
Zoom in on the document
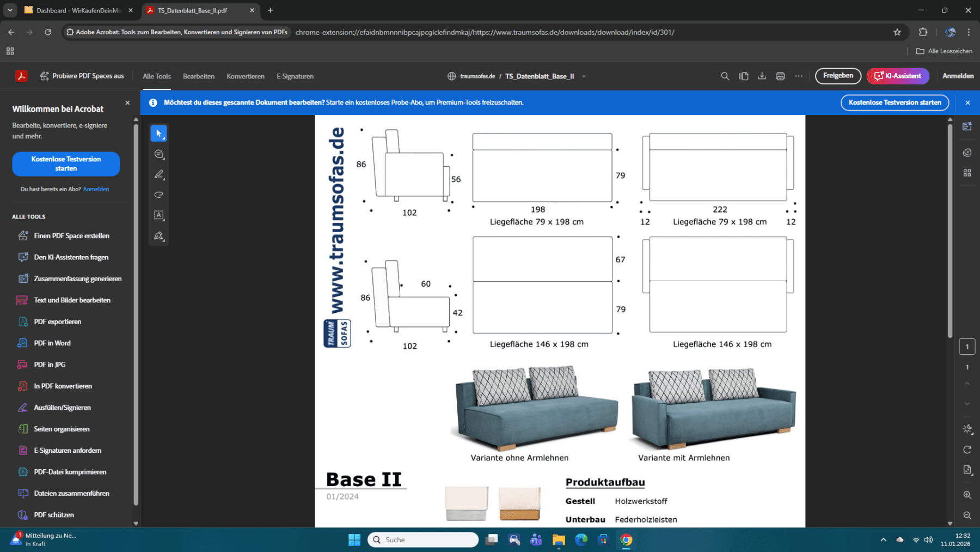pyautogui.click(x=967, y=495)
